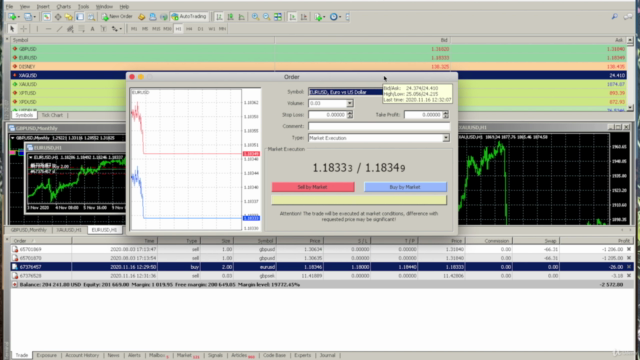Expand the order Type dropdown
The image size is (640, 360).
coord(446,138)
